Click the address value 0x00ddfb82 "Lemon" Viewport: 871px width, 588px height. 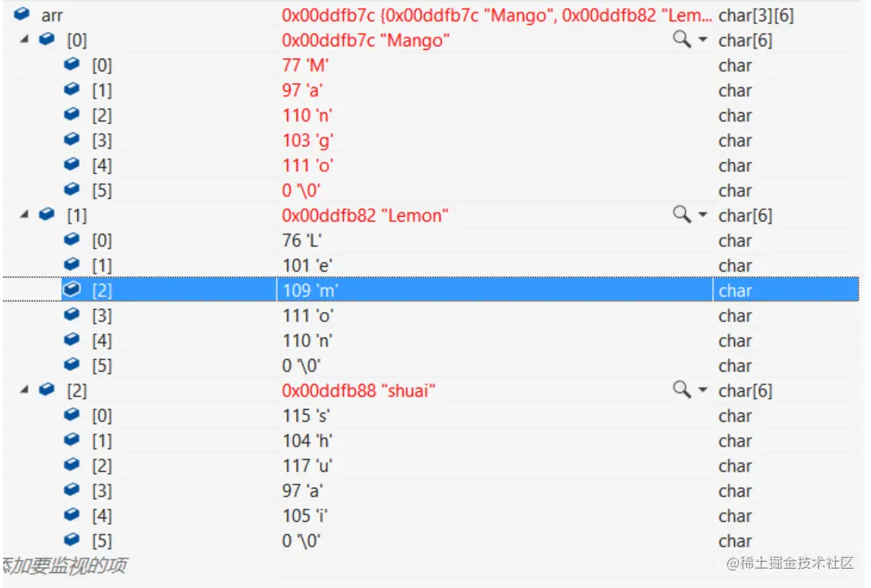coord(365,215)
